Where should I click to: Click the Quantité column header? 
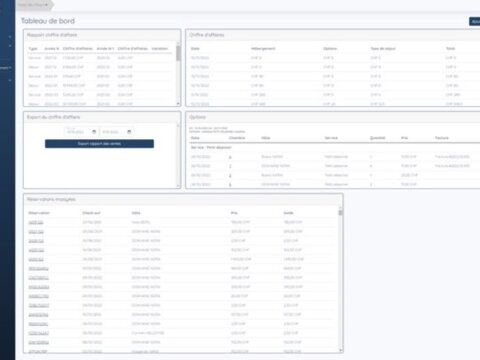378,138
